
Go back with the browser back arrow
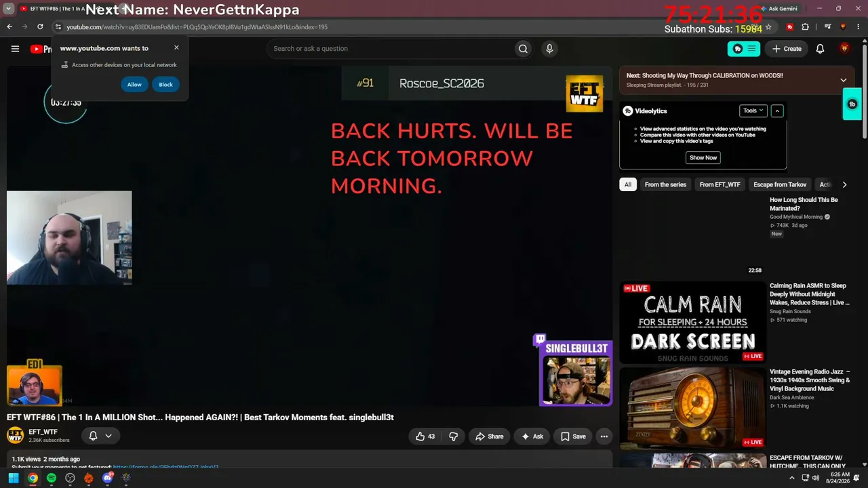click(9, 27)
